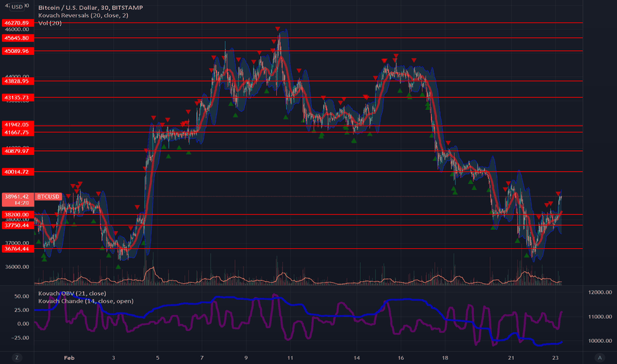This screenshot has width=617, height=364.
Task: Click the 40014.72 price level label
Action: click(18, 172)
